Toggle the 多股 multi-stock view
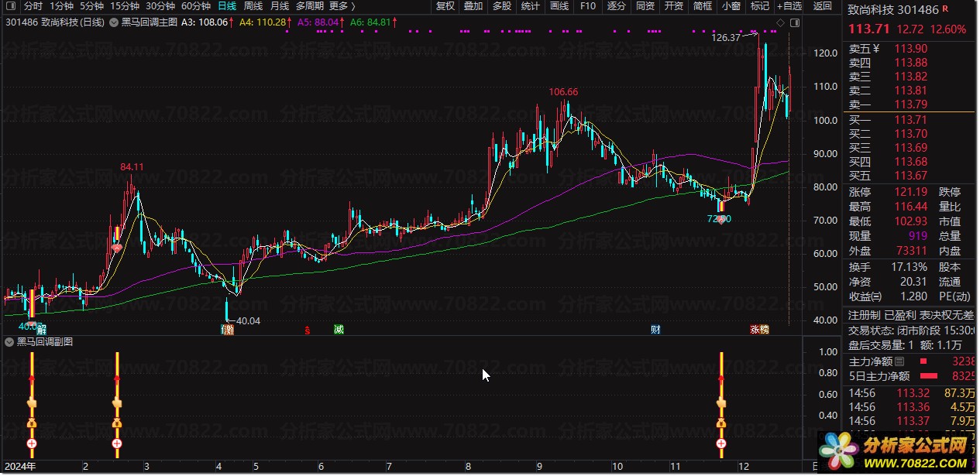The image size is (980, 476). coord(502,6)
